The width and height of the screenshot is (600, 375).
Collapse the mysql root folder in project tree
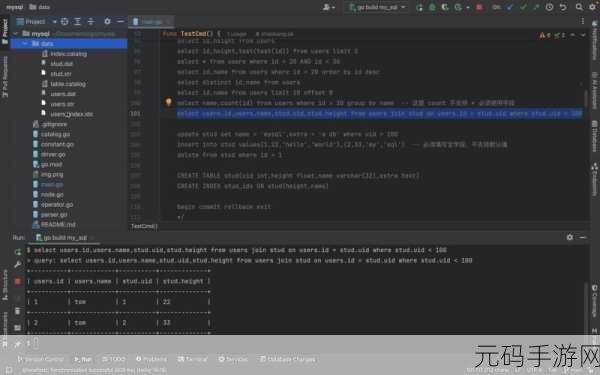click(16, 34)
